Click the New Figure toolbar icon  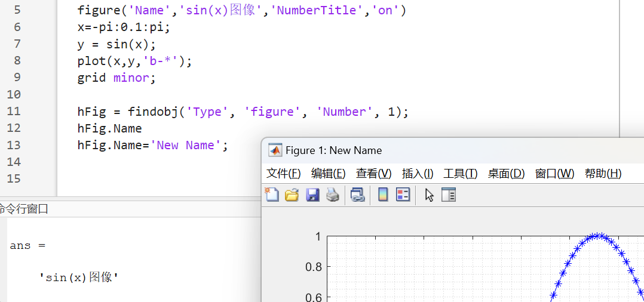(272, 195)
